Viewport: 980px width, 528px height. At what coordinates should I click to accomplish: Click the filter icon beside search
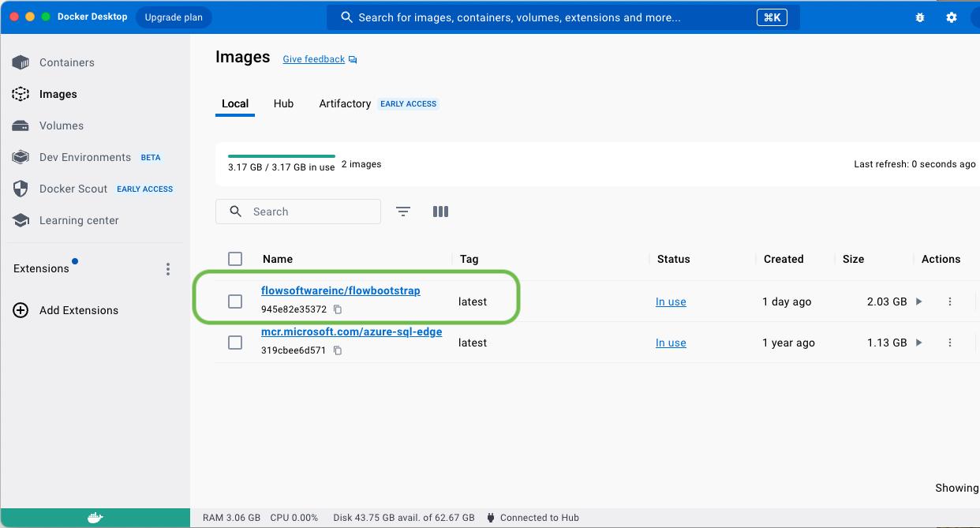[403, 212]
